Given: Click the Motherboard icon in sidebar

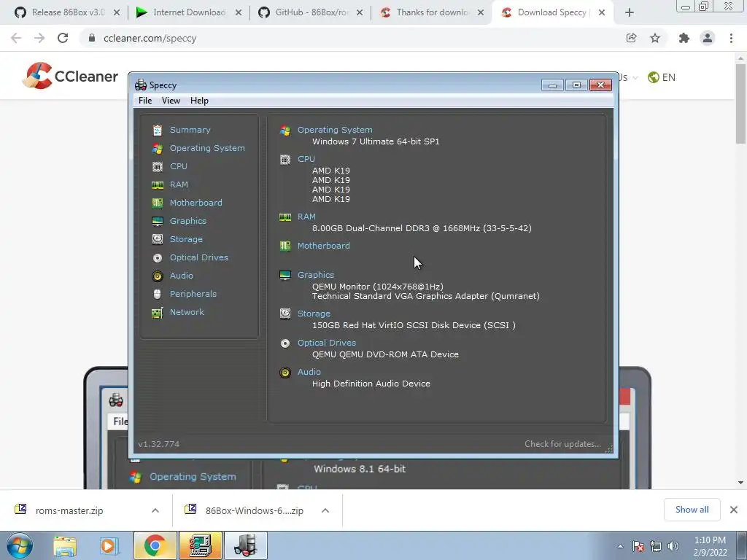Looking at the screenshot, I should tap(158, 203).
